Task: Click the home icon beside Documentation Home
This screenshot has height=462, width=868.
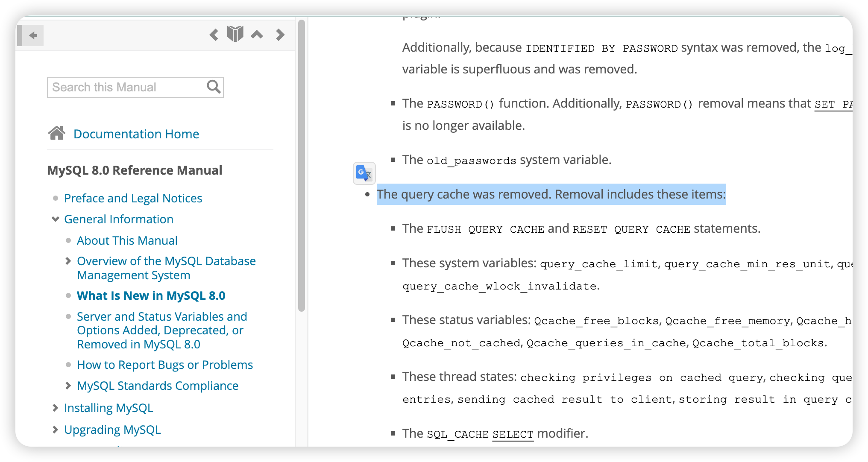Action: 57,133
